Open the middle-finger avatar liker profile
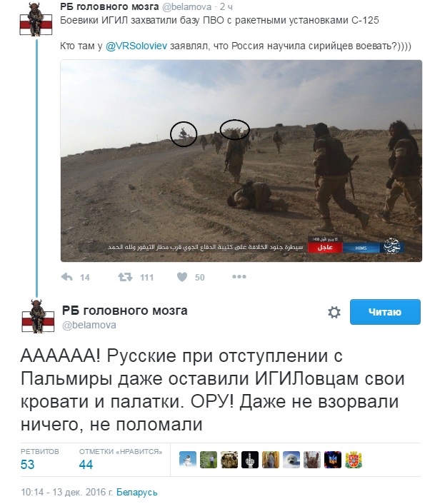The image size is (440, 504). pyautogui.click(x=250, y=459)
